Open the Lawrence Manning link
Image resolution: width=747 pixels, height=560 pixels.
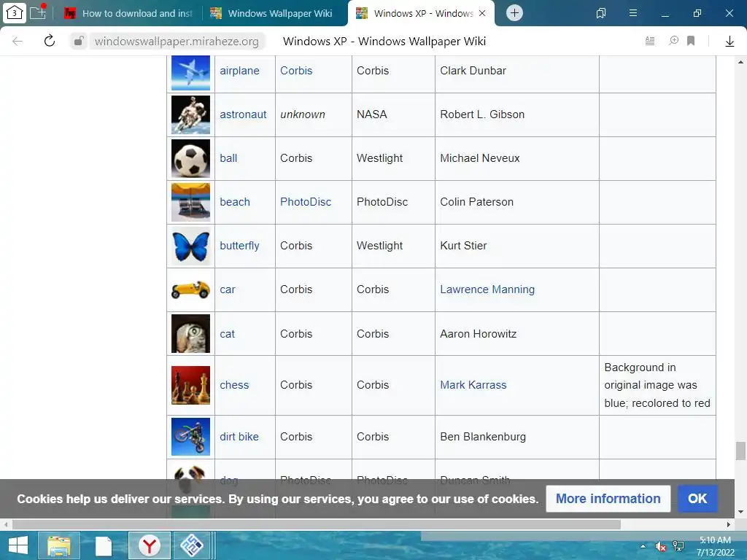click(x=487, y=289)
